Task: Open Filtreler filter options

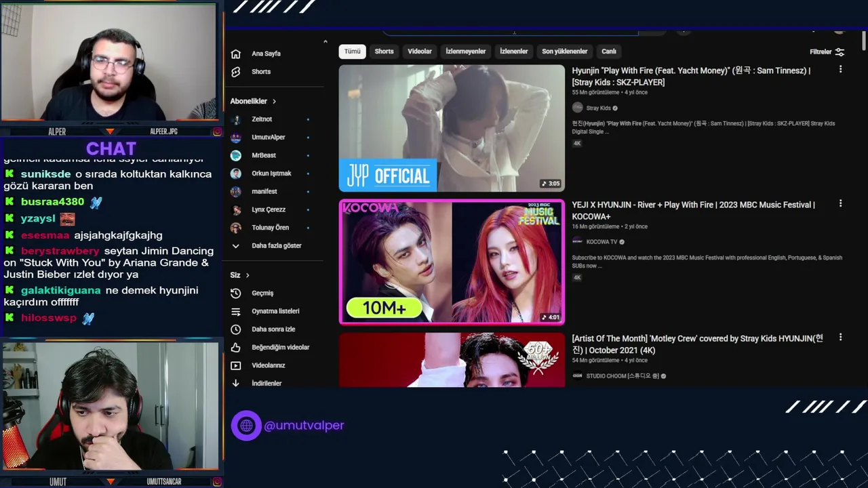Action: 827,52
